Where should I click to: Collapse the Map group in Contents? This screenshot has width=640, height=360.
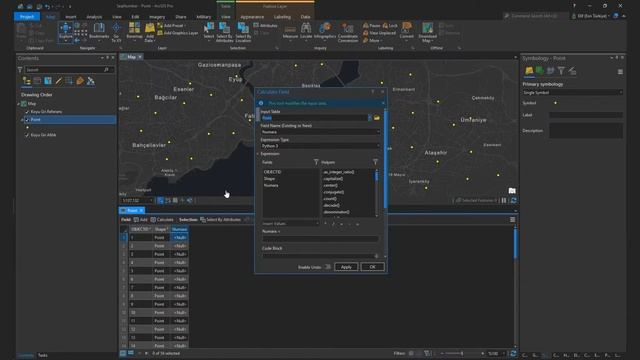[18, 104]
